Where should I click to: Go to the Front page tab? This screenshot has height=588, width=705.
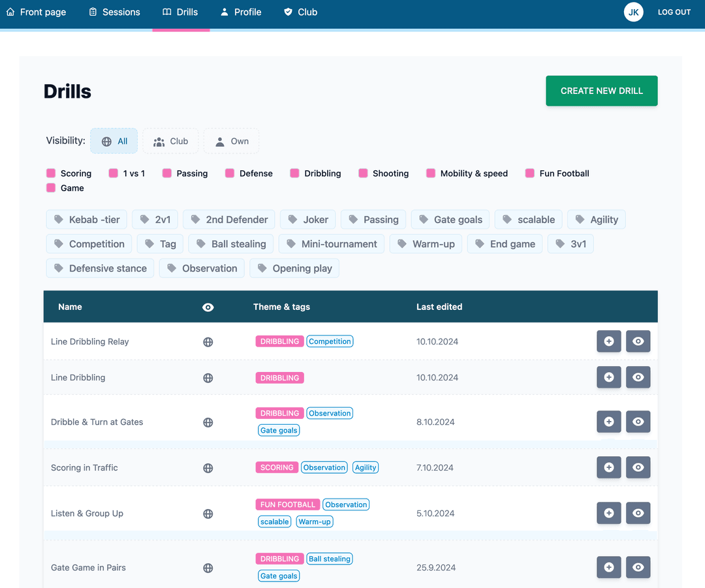point(36,12)
